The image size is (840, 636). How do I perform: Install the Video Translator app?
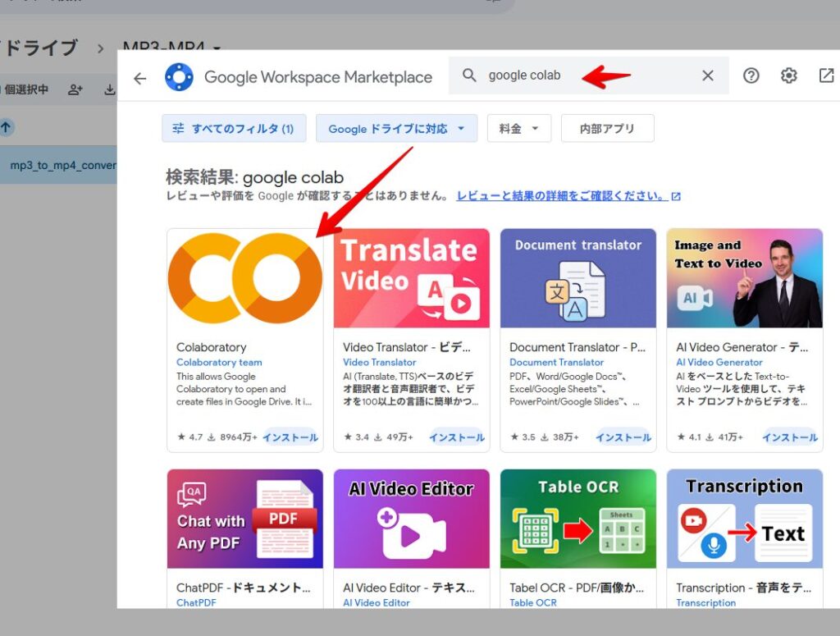click(457, 437)
